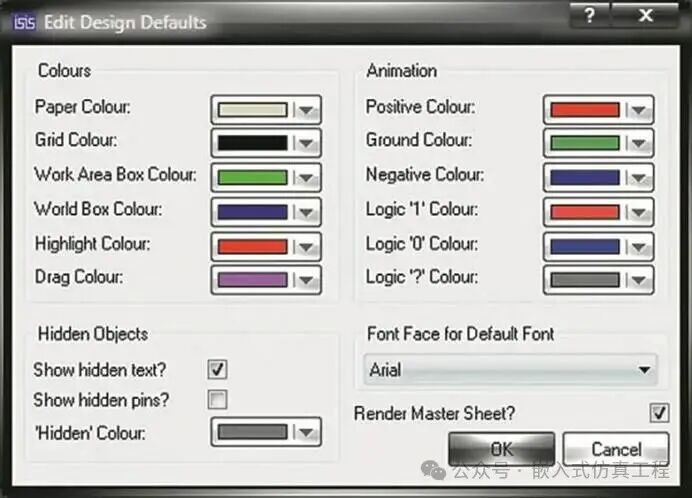Click the blue Negative Colour swatch
This screenshot has width=692, height=498.
pyautogui.click(x=585, y=177)
